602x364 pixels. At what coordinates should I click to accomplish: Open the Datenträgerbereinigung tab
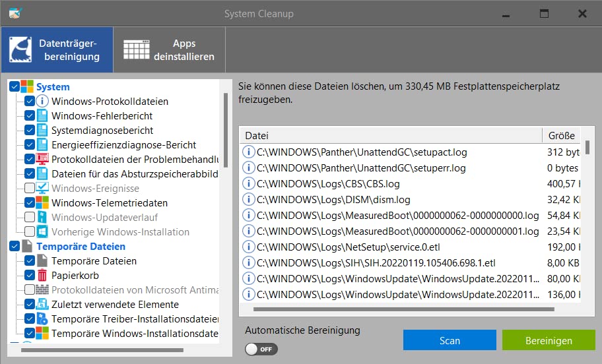[57, 50]
